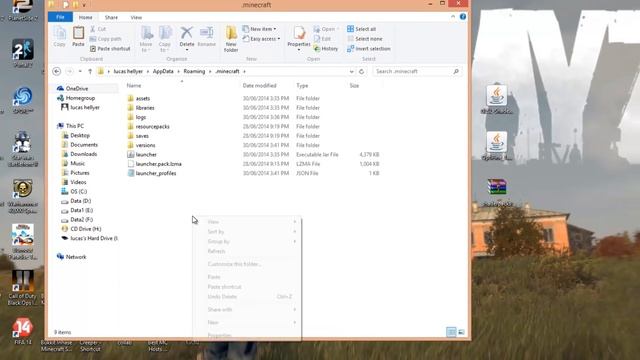Select the versions folder
The image size is (640, 360).
point(145,145)
